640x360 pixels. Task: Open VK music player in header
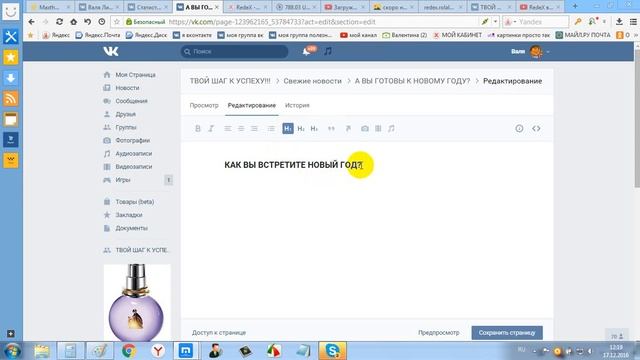pos(328,51)
